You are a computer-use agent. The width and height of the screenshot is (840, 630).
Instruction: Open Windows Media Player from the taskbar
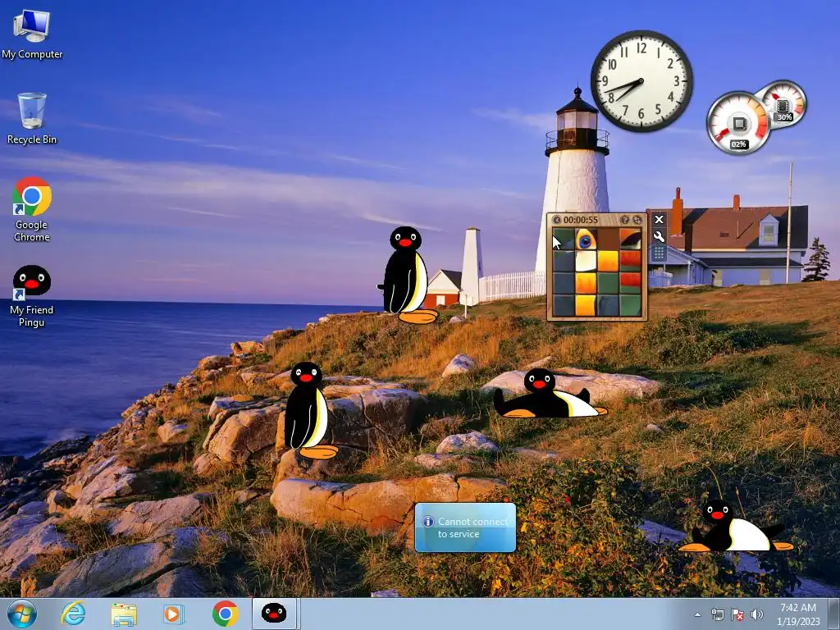(172, 614)
